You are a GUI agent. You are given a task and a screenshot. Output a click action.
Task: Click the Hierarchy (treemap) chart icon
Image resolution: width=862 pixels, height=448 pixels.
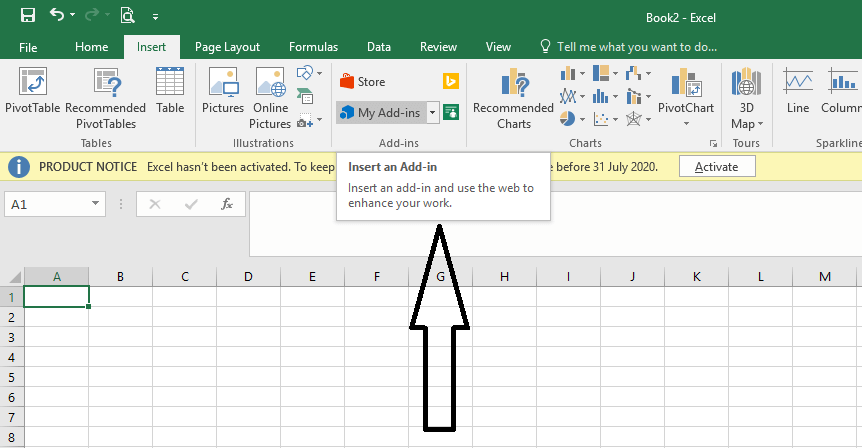[601, 73]
